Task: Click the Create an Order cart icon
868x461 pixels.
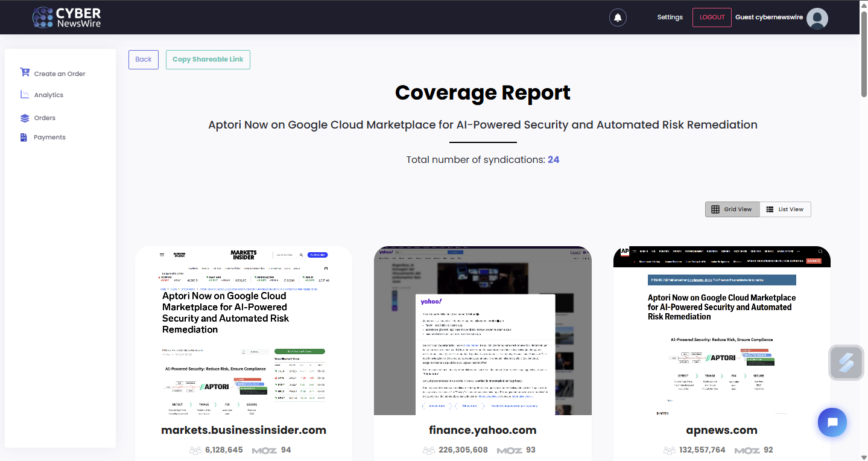Action: (x=25, y=72)
